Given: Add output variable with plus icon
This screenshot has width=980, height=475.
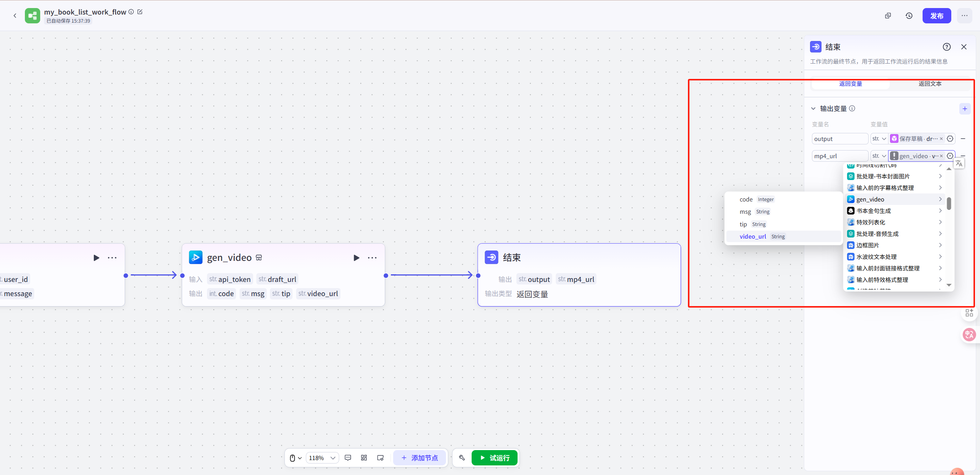Looking at the screenshot, I should click(x=965, y=109).
